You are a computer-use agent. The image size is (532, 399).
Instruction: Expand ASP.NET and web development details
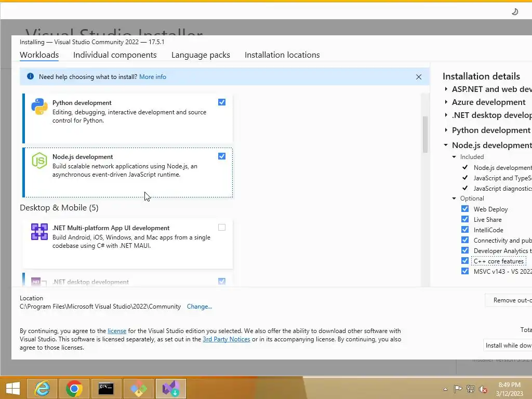pyautogui.click(x=446, y=89)
